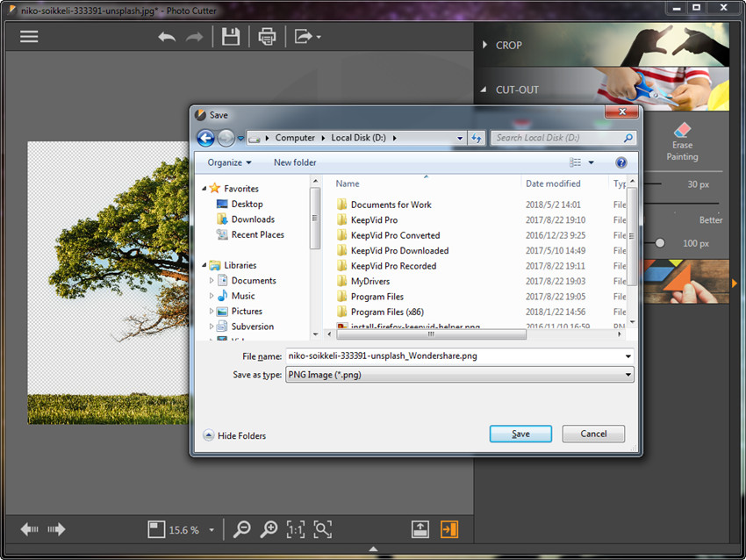This screenshot has height=560, width=746.
Task: Click the navigator icon beside 15.6 %
Action: [156, 529]
